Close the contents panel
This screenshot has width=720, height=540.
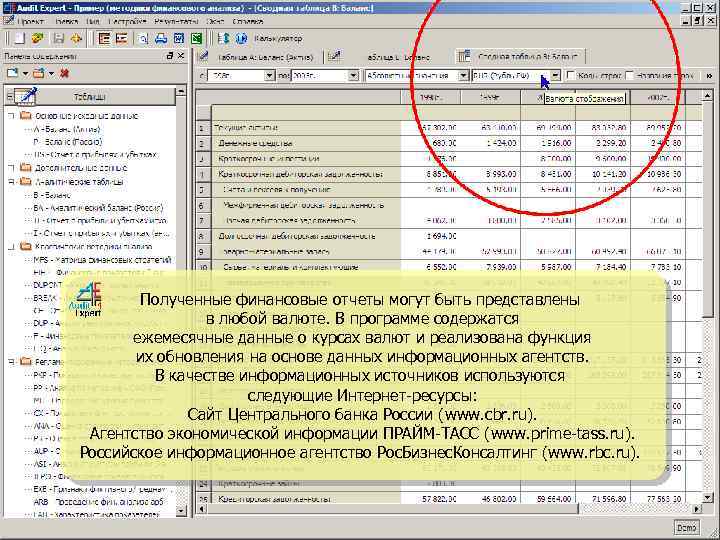pyautogui.click(x=181, y=56)
